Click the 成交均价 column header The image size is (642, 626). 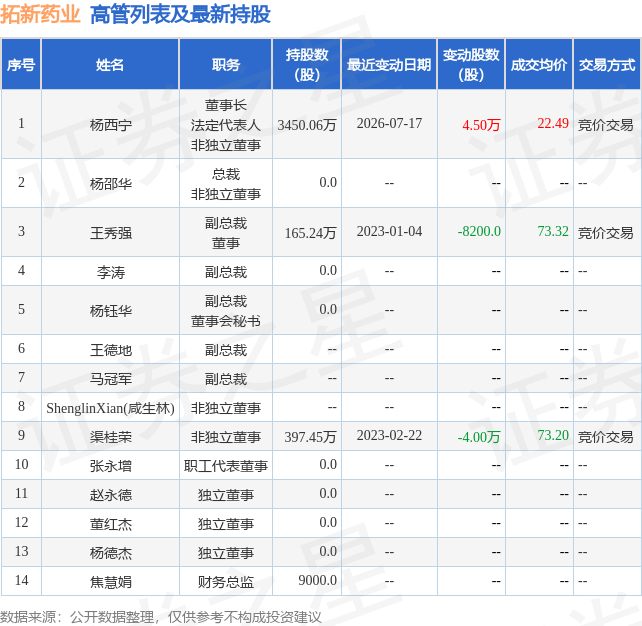coord(539,65)
